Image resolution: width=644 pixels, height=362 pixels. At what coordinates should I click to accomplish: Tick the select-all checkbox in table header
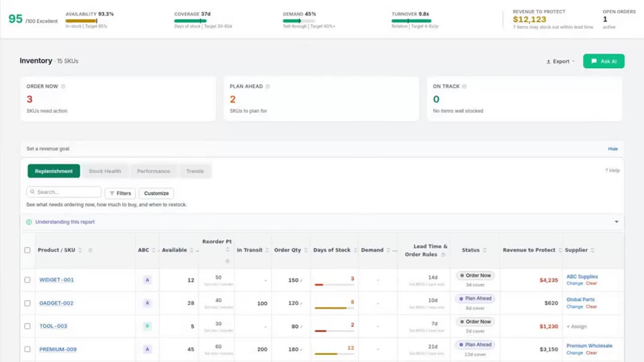pyautogui.click(x=27, y=250)
